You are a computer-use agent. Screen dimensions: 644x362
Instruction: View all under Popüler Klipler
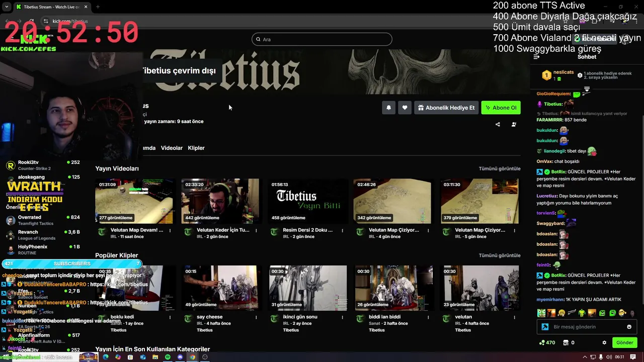[x=500, y=255]
